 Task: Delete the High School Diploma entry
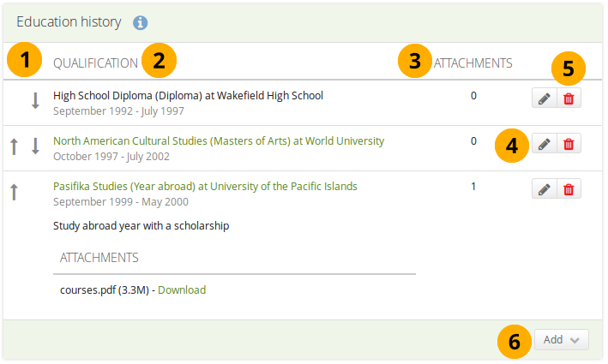569,99
